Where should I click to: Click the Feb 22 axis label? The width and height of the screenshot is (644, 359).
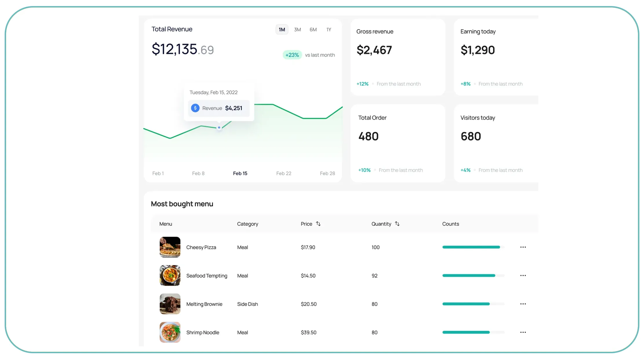tap(284, 173)
